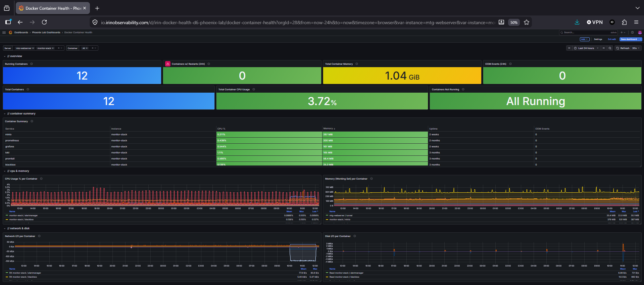Open the Last 24 hours time picker
Screen dimensions: 644x285
[x=586, y=48]
